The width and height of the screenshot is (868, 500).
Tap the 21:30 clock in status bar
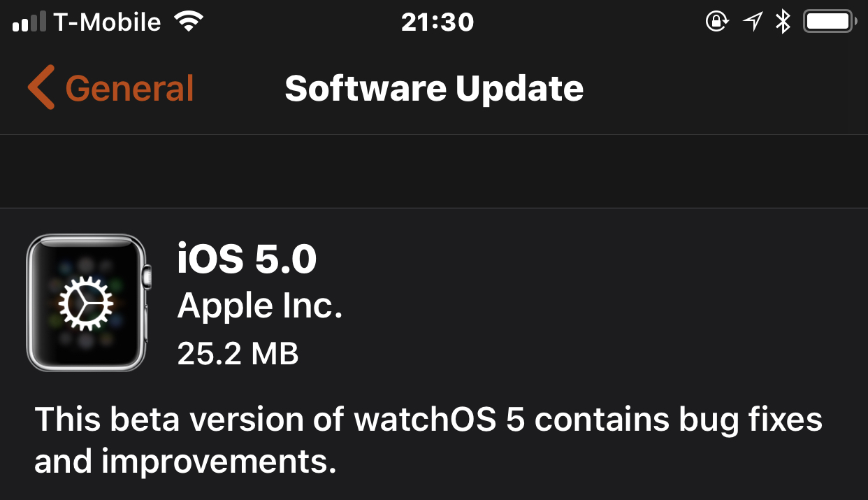click(x=437, y=22)
